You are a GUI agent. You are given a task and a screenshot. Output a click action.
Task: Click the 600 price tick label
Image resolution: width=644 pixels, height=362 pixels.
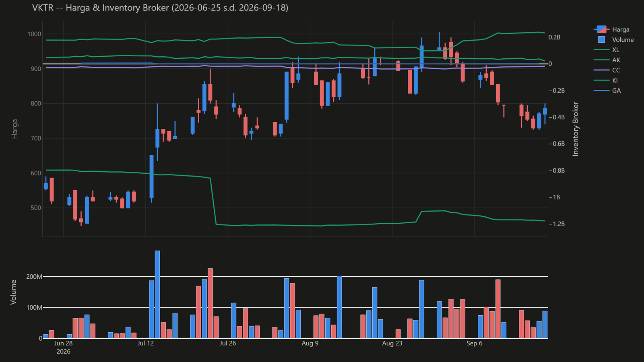[x=36, y=173]
